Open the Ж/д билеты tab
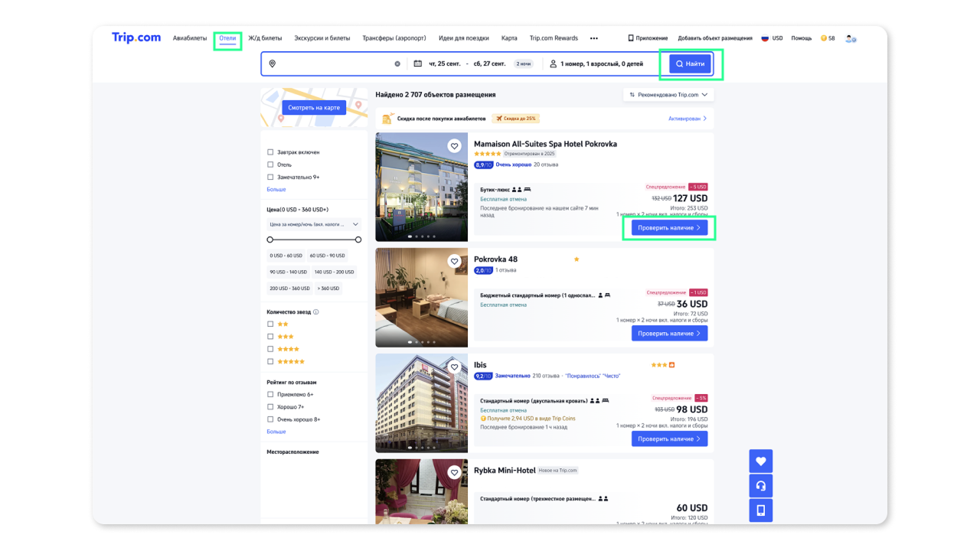Viewport: 980px width, 551px height. click(265, 38)
